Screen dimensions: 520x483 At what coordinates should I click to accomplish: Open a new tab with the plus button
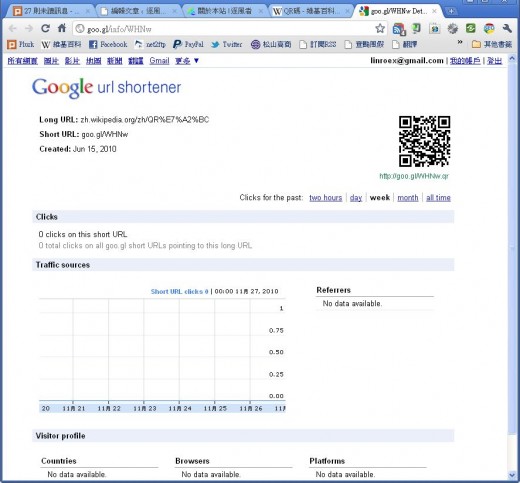click(451, 11)
